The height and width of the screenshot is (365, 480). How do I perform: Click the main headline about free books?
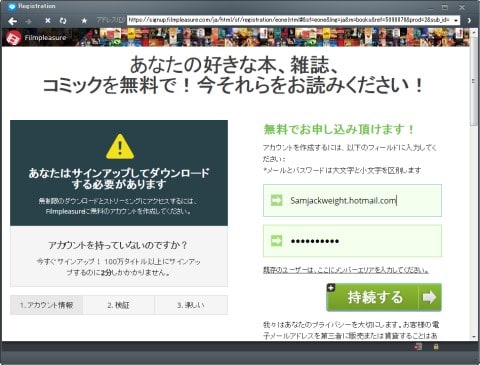[233, 75]
